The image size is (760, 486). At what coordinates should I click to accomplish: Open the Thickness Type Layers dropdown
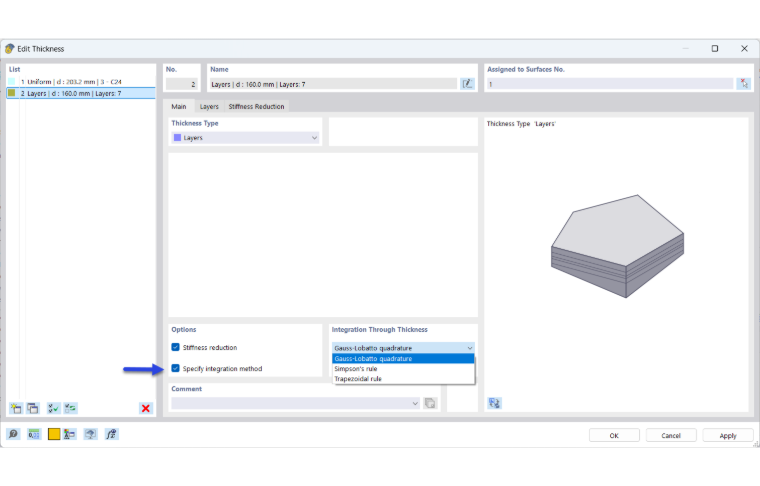246,138
